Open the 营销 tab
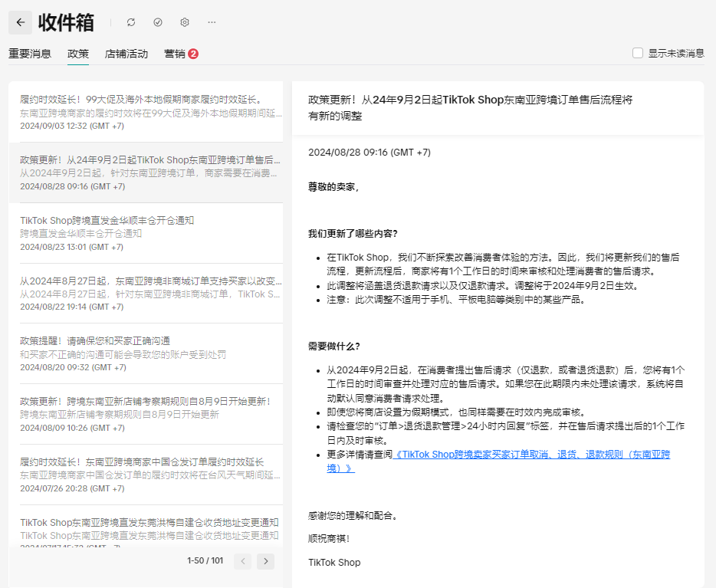 pos(175,54)
